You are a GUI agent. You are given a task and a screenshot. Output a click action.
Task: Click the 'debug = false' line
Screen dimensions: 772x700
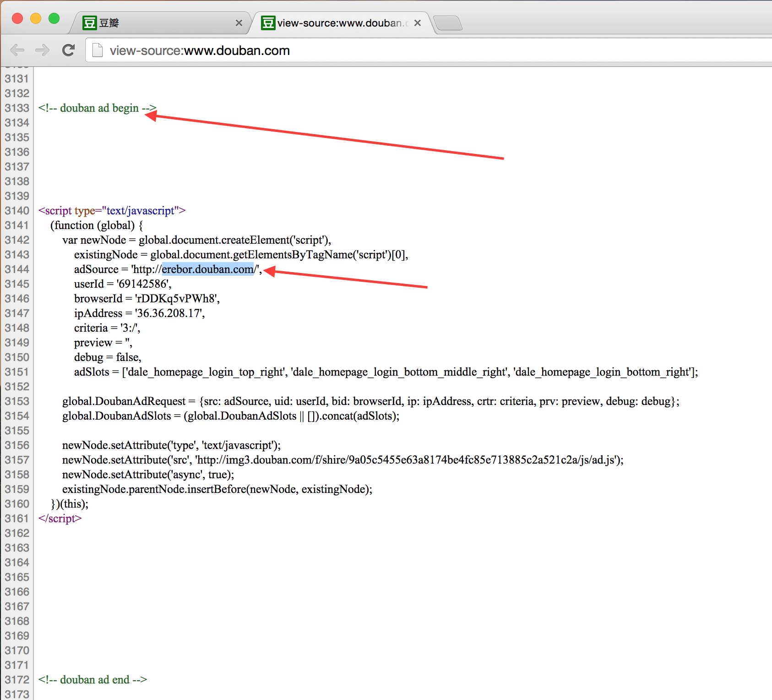pos(108,357)
